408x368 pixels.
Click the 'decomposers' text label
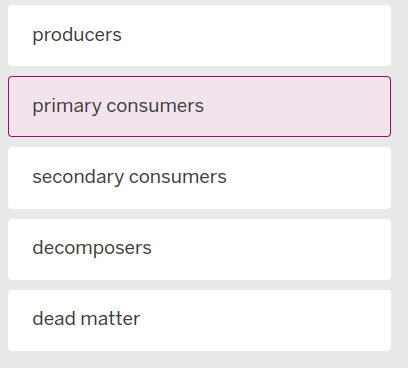pos(92,248)
